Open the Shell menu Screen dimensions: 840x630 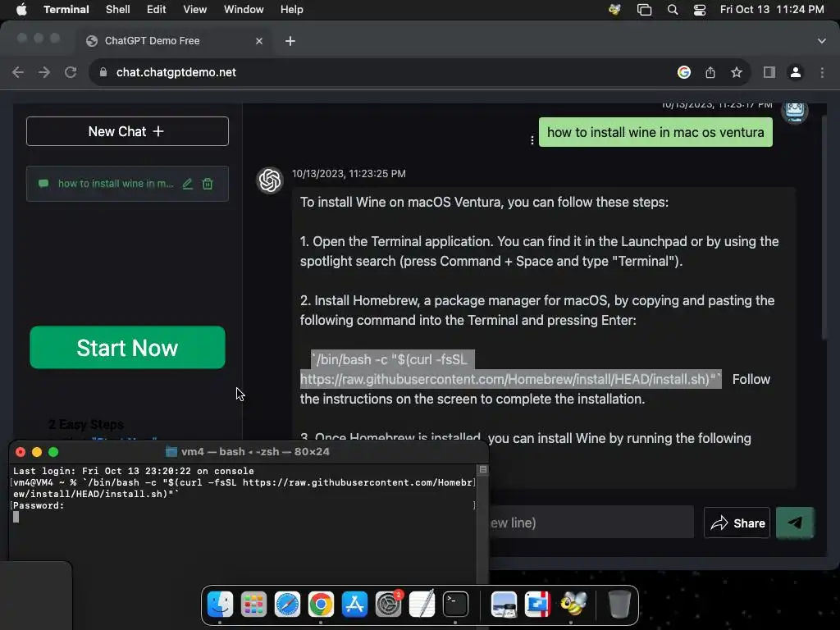click(x=118, y=10)
